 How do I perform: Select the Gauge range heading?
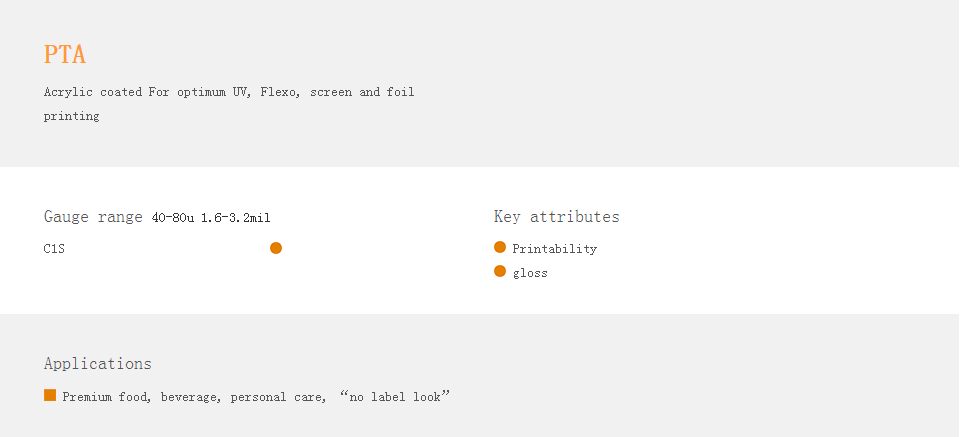[93, 217]
